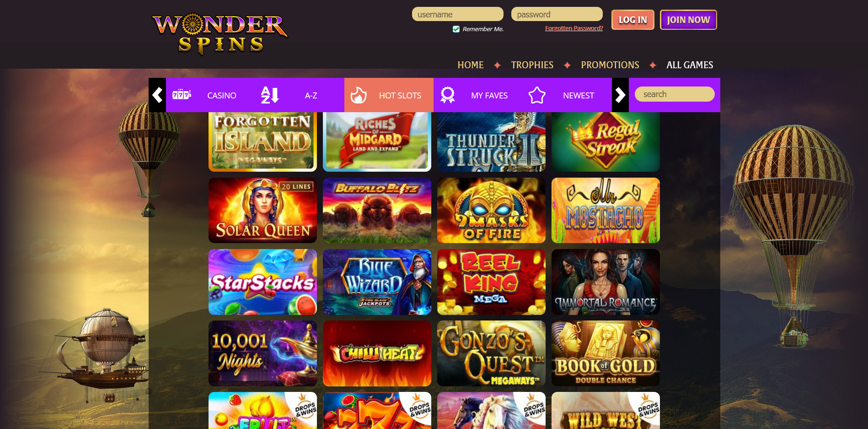Image resolution: width=868 pixels, height=429 pixels.
Task: Open the Forgotten Password link
Action: [x=574, y=28]
